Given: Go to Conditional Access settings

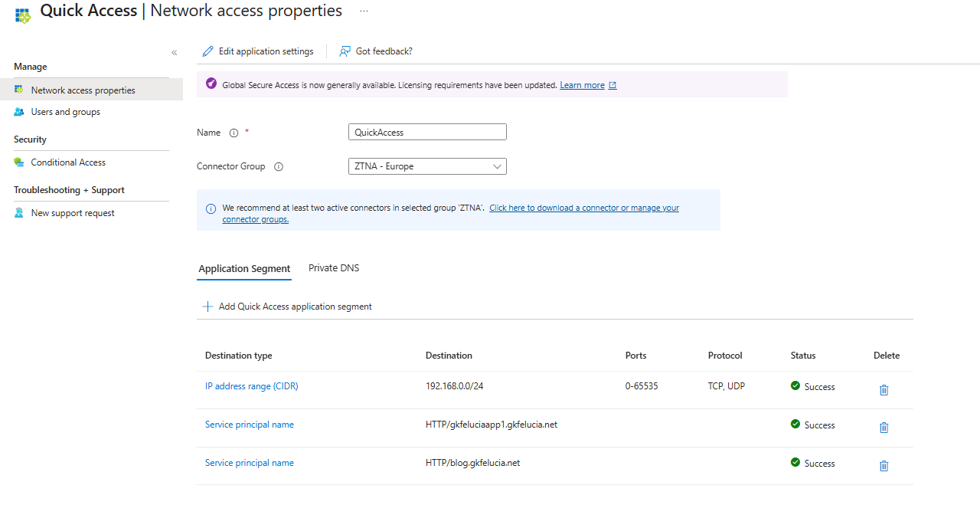Looking at the screenshot, I should [x=67, y=162].
